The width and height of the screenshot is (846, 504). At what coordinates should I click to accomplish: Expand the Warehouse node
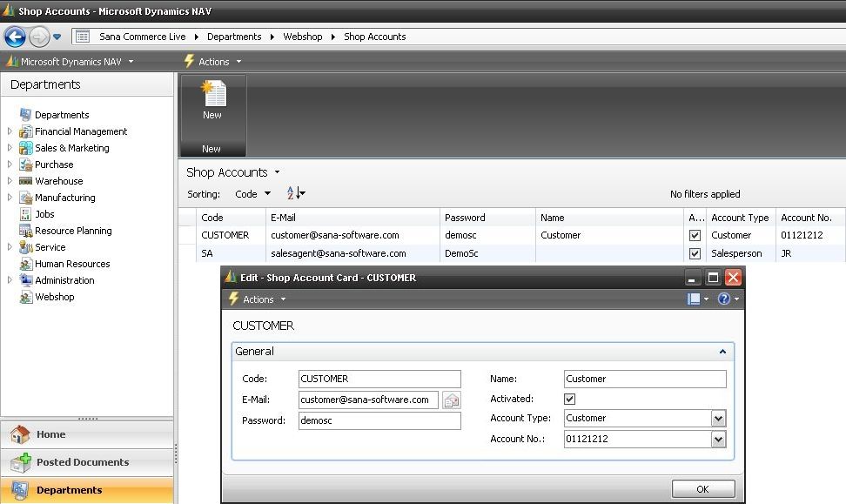pyautogui.click(x=10, y=181)
